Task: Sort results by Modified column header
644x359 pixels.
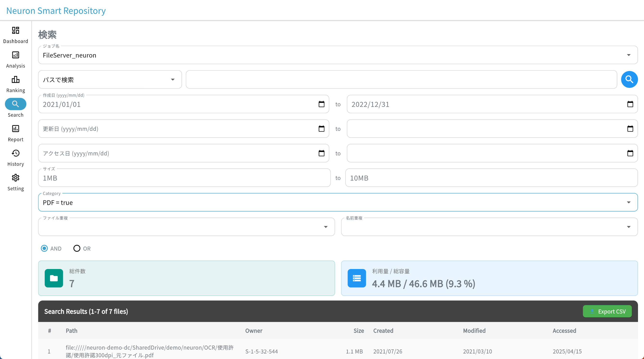Action: pyautogui.click(x=474, y=330)
